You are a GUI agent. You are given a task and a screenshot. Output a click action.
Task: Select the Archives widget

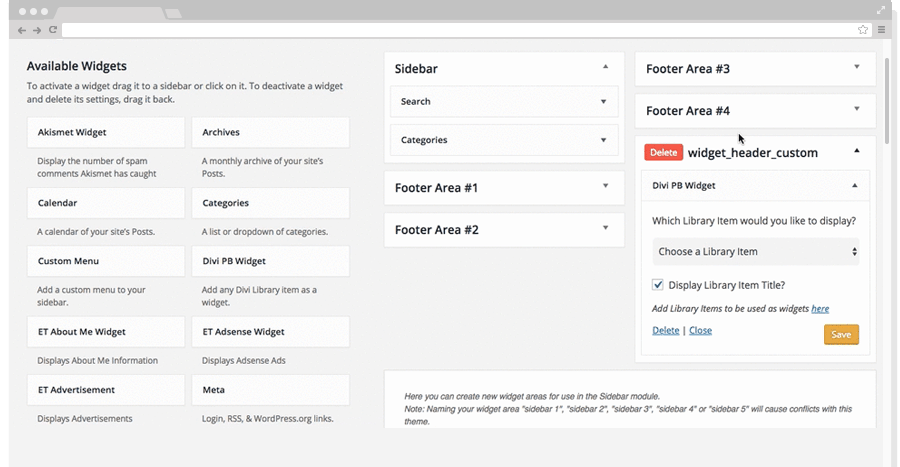click(x=270, y=133)
